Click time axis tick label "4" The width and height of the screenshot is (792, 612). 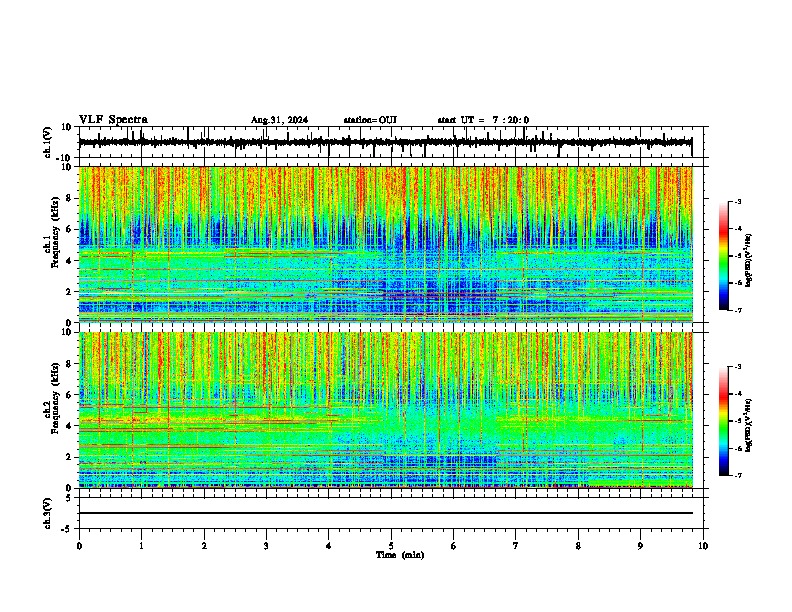328,546
